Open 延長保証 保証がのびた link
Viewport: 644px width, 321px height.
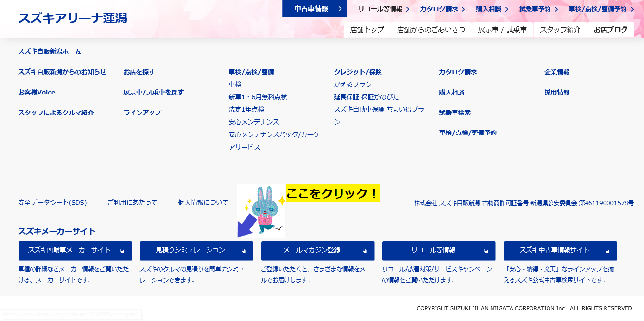point(367,97)
